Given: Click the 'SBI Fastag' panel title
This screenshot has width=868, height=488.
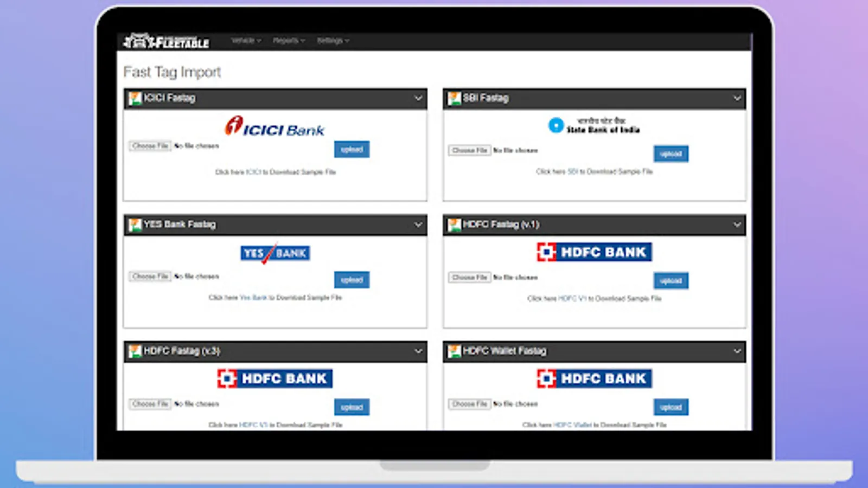Looking at the screenshot, I should point(486,98).
